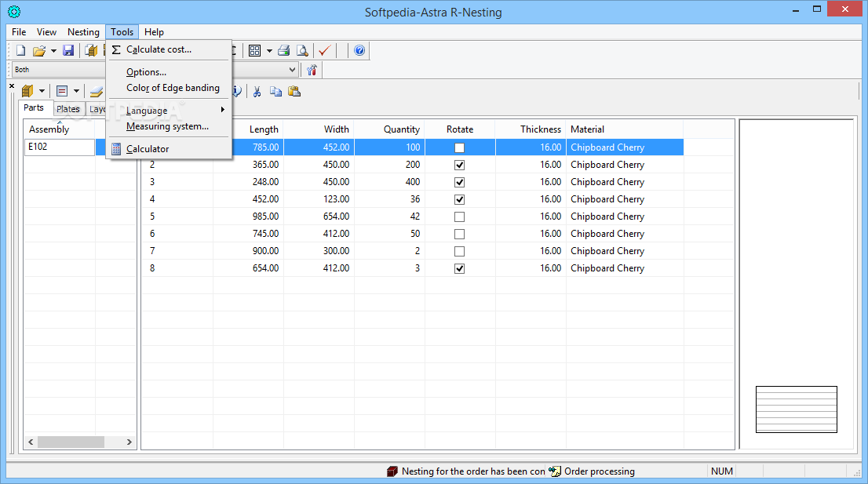
Task: Enable Rotate for part 785.00 length row
Action: pos(459,147)
